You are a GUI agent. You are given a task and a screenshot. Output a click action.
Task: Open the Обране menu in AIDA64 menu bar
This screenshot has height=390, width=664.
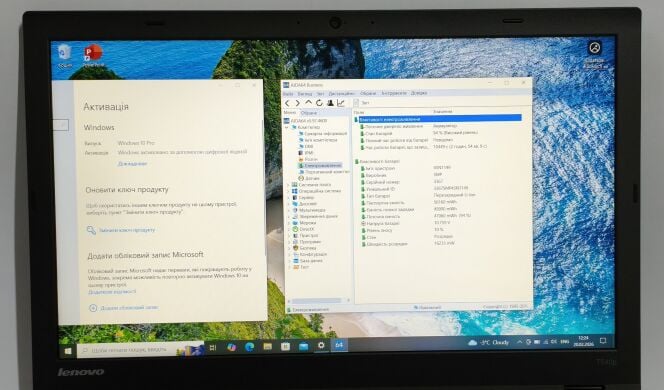click(x=368, y=93)
